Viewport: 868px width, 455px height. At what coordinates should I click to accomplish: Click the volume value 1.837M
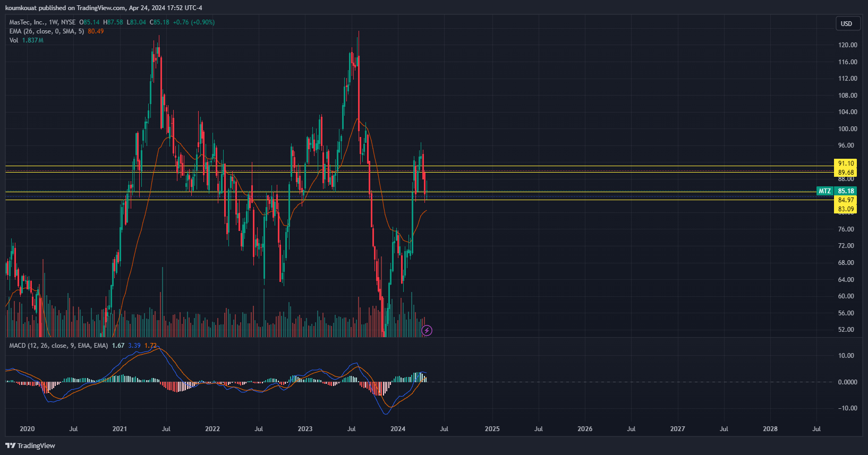point(32,40)
